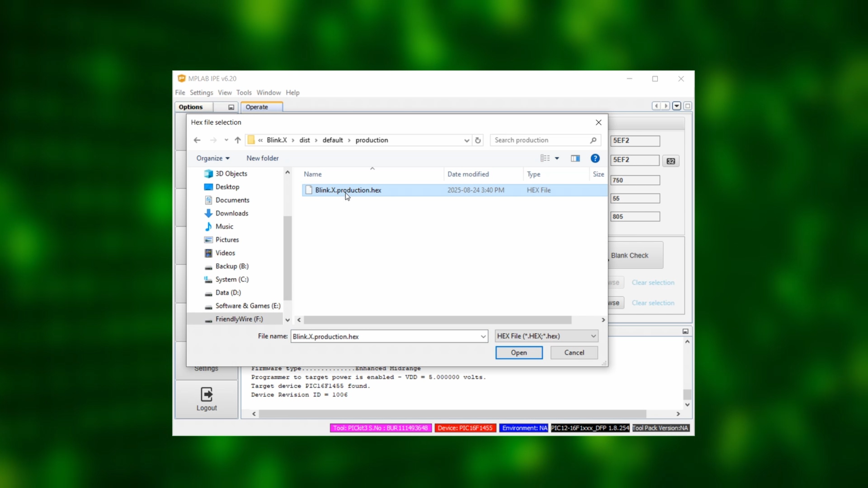Go up one folder level
868x488 pixels.
[x=237, y=140]
